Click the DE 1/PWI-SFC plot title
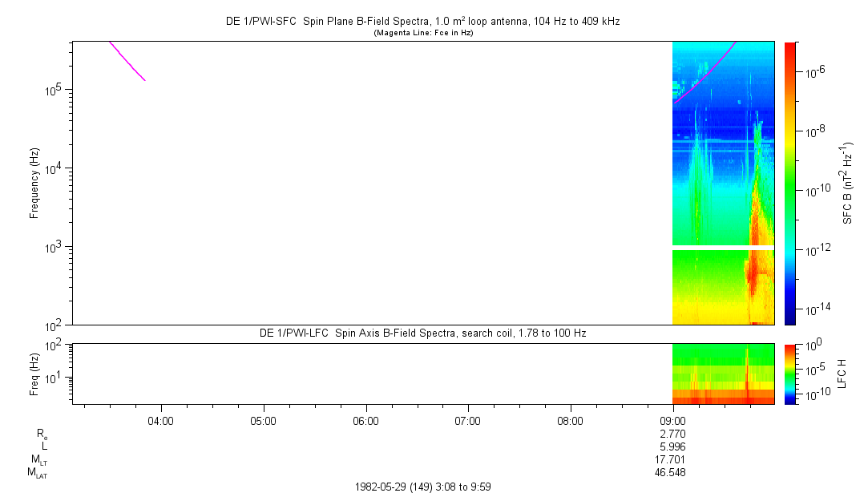 pyautogui.click(x=422, y=22)
